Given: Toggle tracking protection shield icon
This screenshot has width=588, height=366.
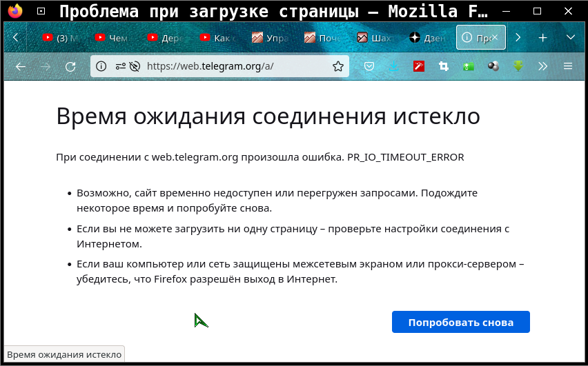Looking at the screenshot, I should click(x=135, y=67).
